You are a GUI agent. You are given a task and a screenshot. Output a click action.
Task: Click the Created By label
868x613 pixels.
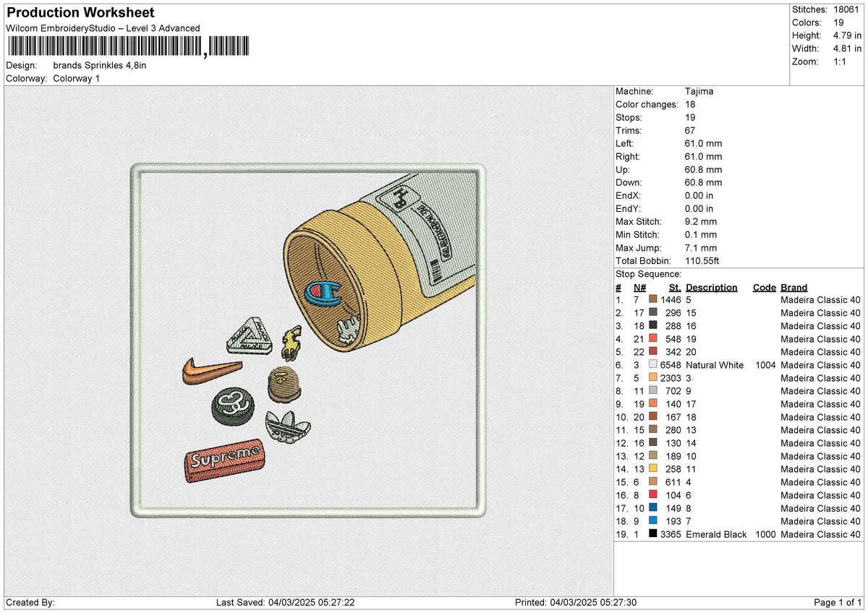[x=30, y=603]
